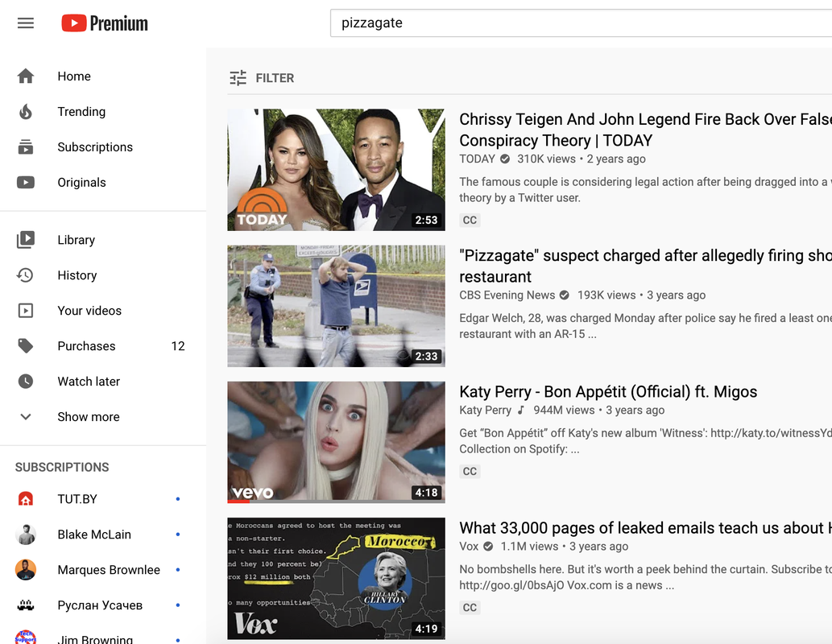Click the music note icon beside Katy Perry
This screenshot has width=832, height=644.
521,410
